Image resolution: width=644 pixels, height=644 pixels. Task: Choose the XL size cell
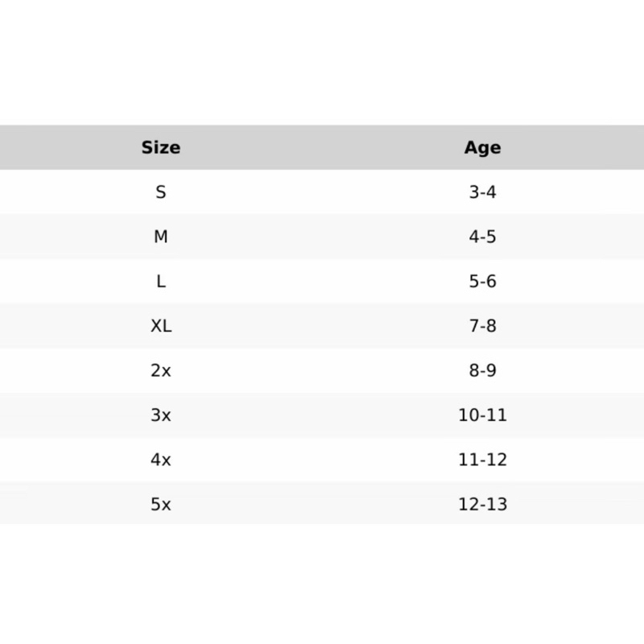(x=161, y=326)
